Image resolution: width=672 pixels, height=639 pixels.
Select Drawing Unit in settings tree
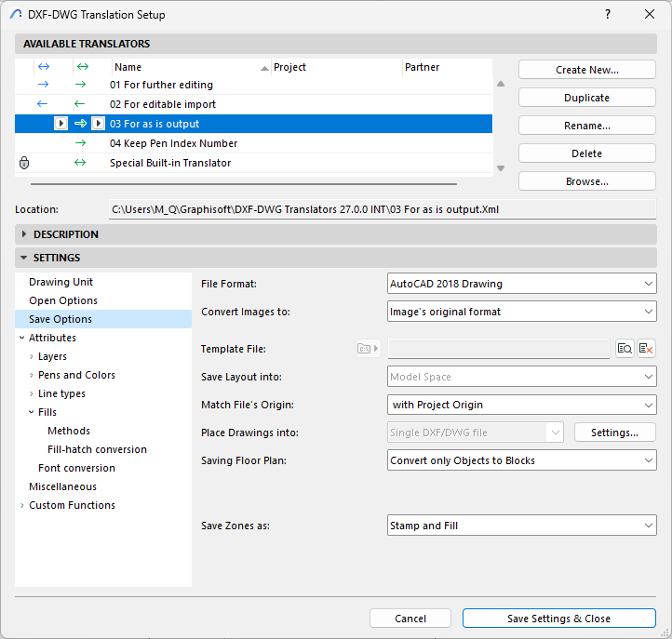tap(60, 282)
